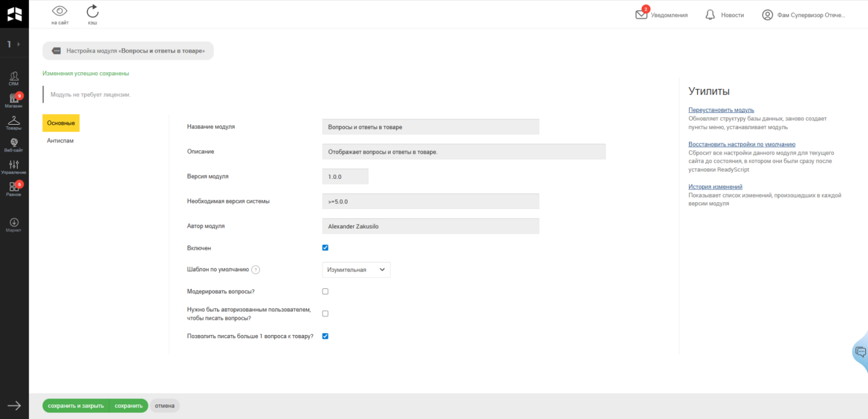Open the Управление sliders icon
This screenshot has width=868, height=419.
[x=14, y=167]
